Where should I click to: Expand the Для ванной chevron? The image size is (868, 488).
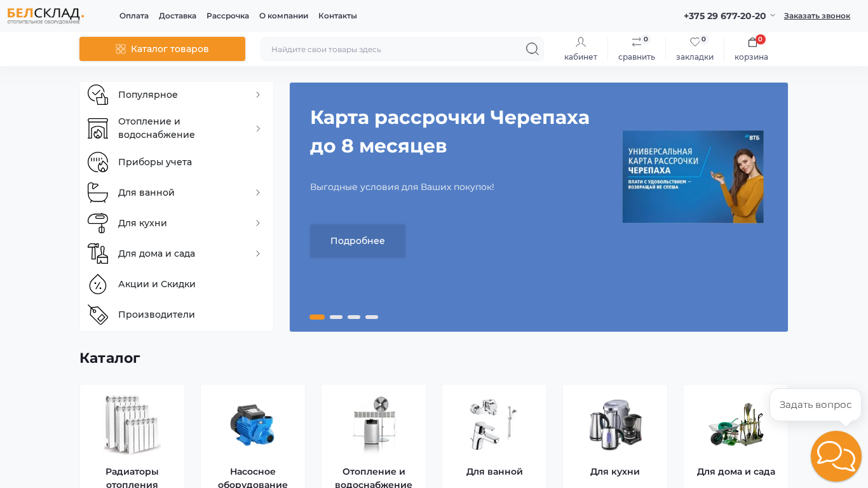[258, 193]
